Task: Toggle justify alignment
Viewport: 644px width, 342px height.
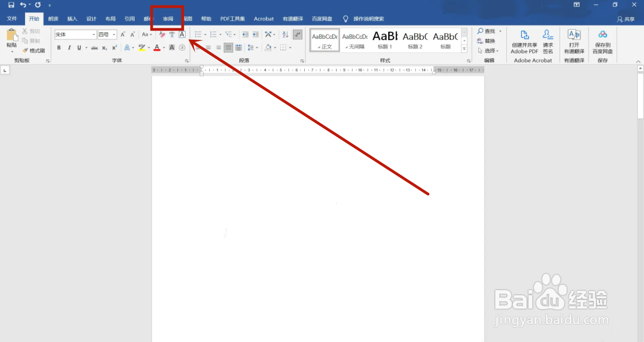Action: (228, 47)
